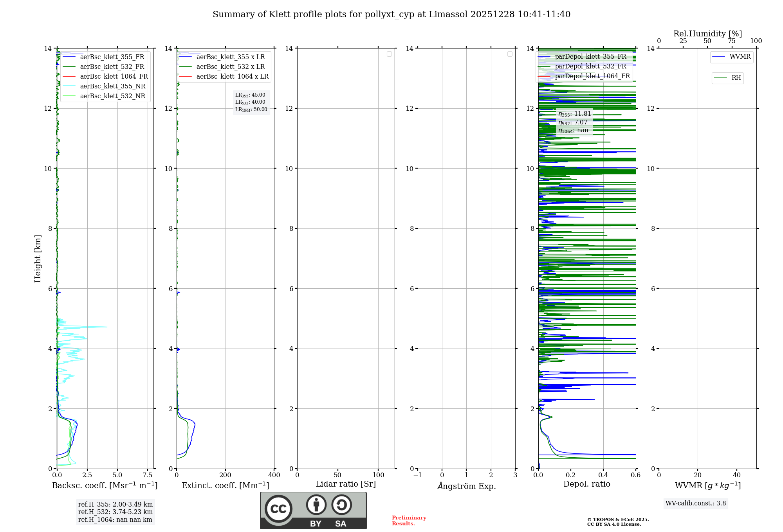Image resolution: width=783 pixels, height=532 pixels.
Task: Click the ShareAlike circular arrow icon
Action: pyautogui.click(x=341, y=505)
